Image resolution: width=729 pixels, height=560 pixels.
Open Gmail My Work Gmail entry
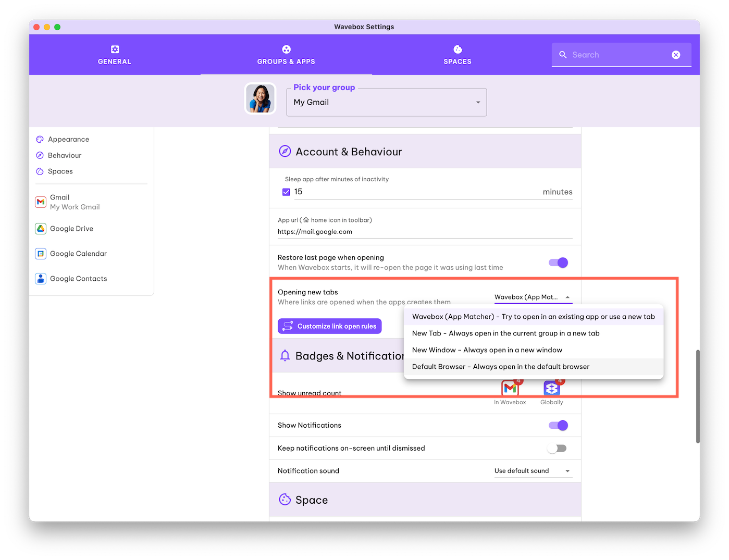91,202
